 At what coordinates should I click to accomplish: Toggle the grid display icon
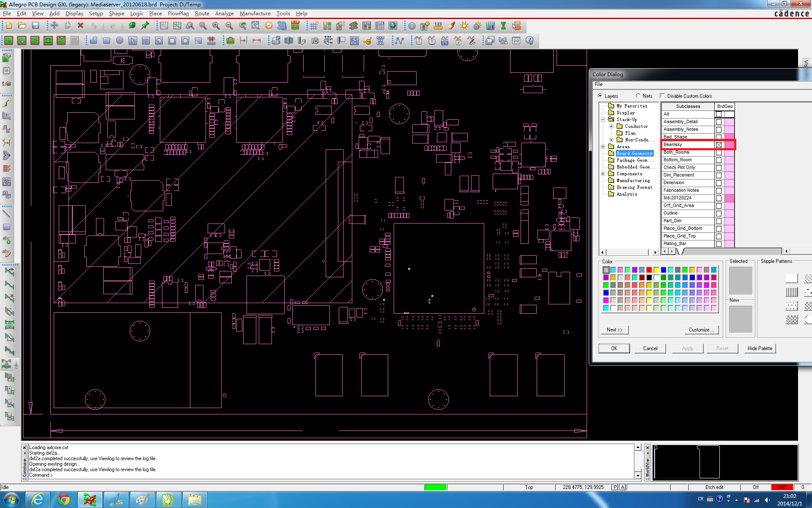point(314,26)
